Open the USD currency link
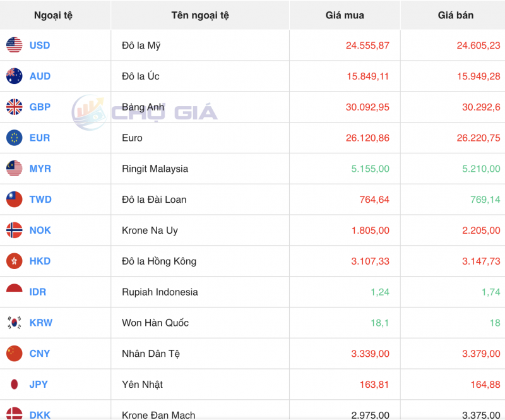505x420 pixels. tap(39, 45)
